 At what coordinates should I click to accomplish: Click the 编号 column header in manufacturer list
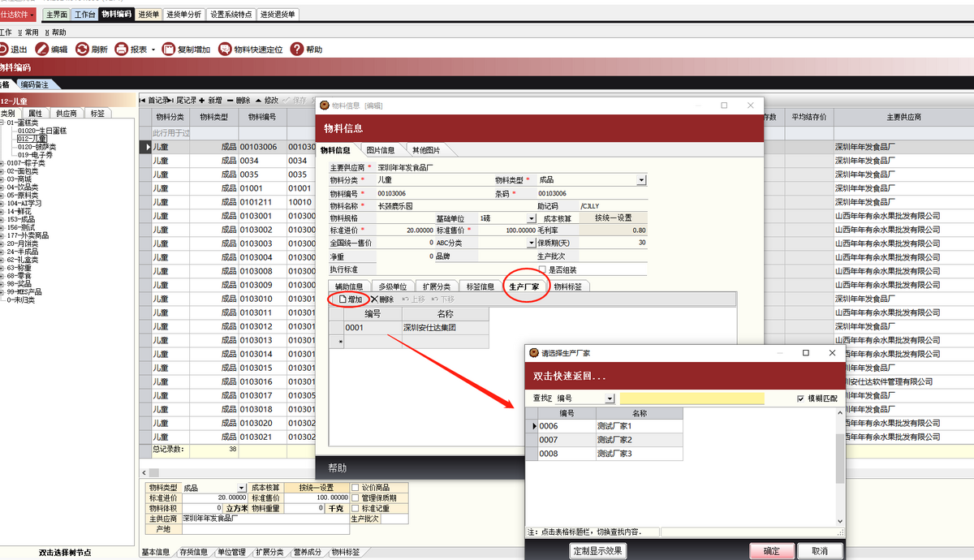(567, 413)
